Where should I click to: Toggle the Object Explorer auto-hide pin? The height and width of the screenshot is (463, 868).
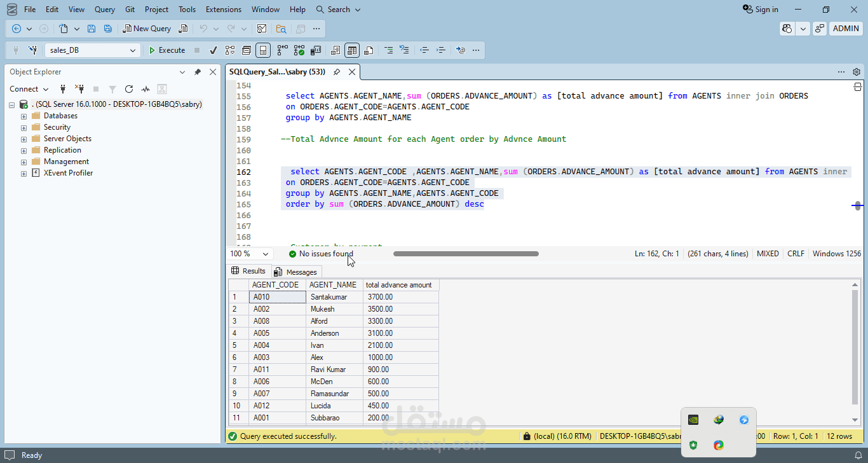point(198,72)
